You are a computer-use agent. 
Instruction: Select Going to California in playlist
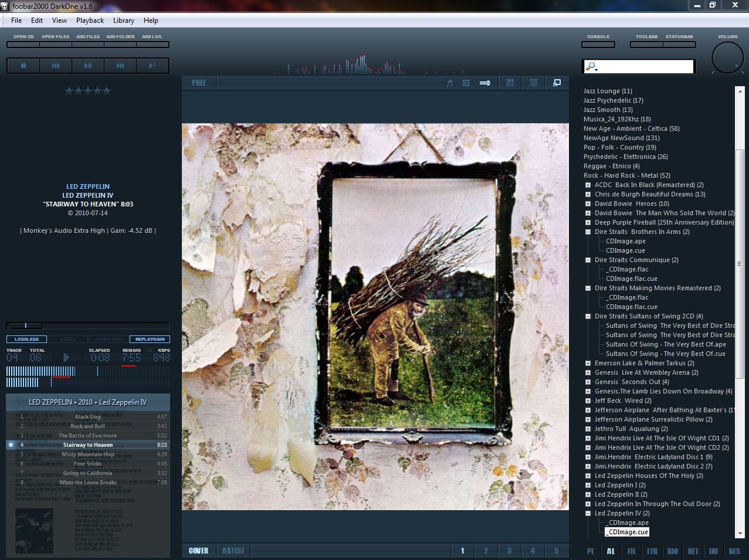point(88,473)
